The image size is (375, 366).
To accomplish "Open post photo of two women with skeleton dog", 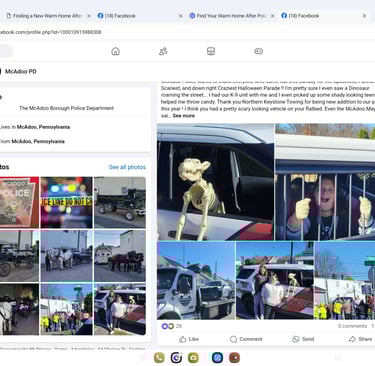I will pos(275,280).
